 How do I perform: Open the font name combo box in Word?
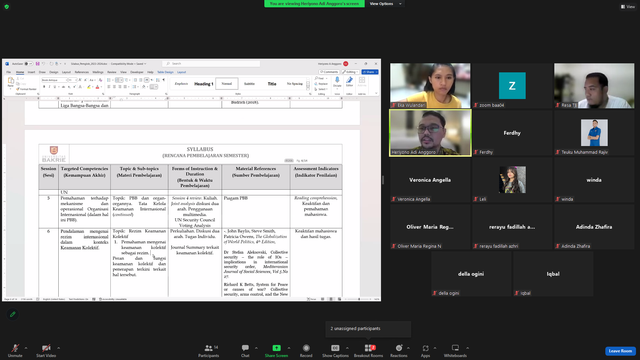tap(54, 80)
